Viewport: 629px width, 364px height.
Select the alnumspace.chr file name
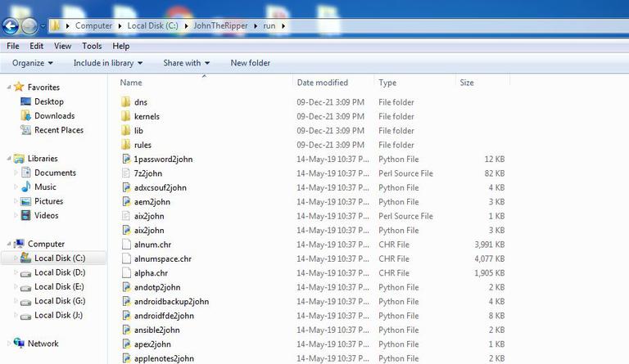point(163,258)
